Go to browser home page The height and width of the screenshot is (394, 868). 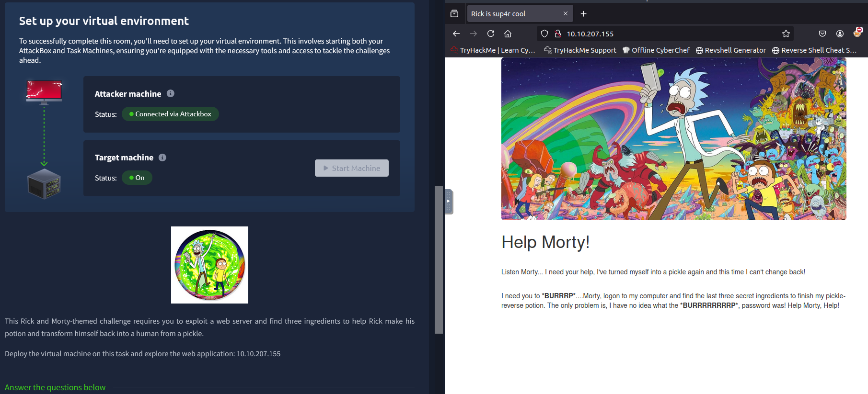[x=508, y=34]
